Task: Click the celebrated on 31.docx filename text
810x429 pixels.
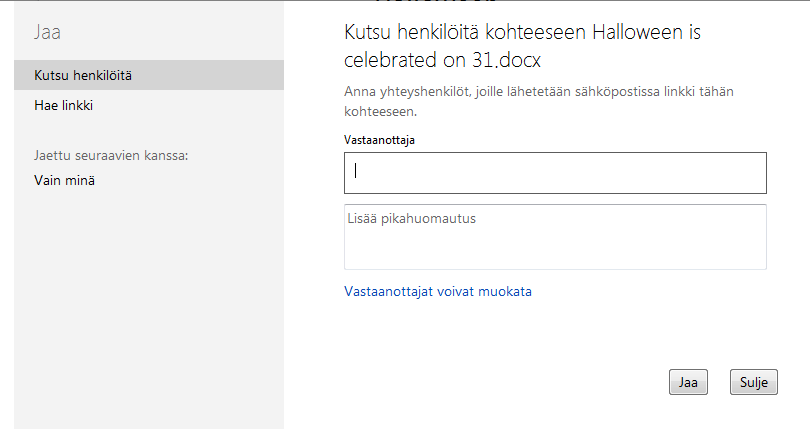Action: pyautogui.click(x=442, y=60)
